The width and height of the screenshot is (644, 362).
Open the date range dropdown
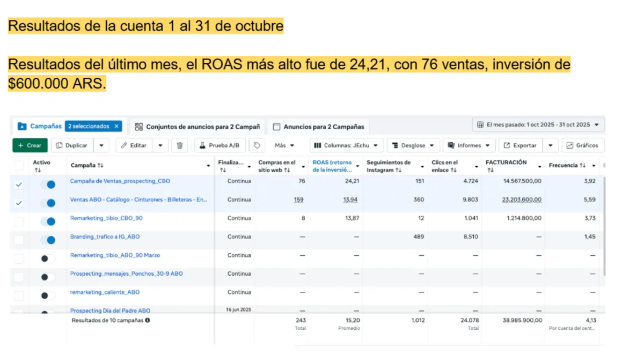point(539,125)
